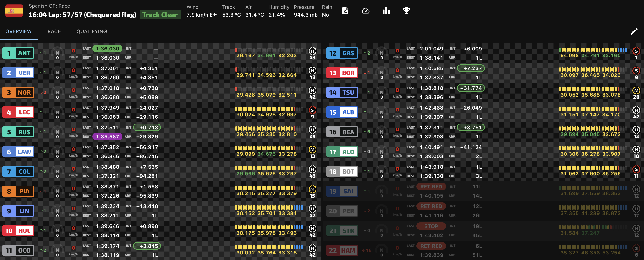Click LAW's leader gap +86.746
Viewport: 644px width, 260px height.
pyautogui.click(x=147, y=156)
